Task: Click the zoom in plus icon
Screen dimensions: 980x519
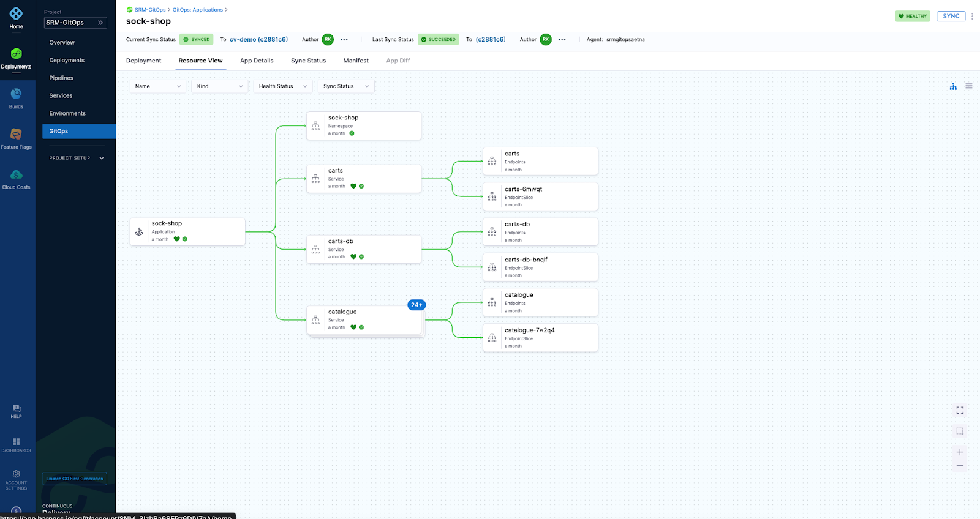Action: tap(960, 452)
